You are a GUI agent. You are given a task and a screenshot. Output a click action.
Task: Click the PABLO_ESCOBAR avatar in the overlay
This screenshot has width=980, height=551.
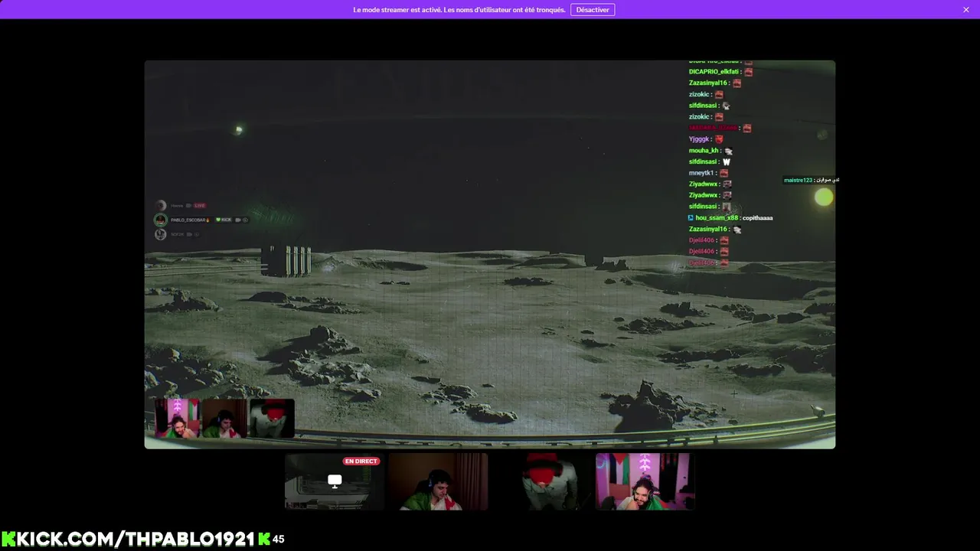coord(161,220)
